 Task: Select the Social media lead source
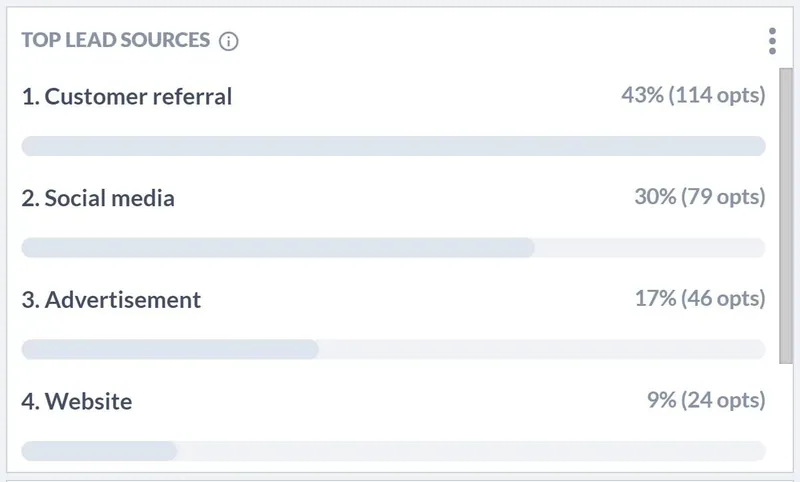pos(98,198)
